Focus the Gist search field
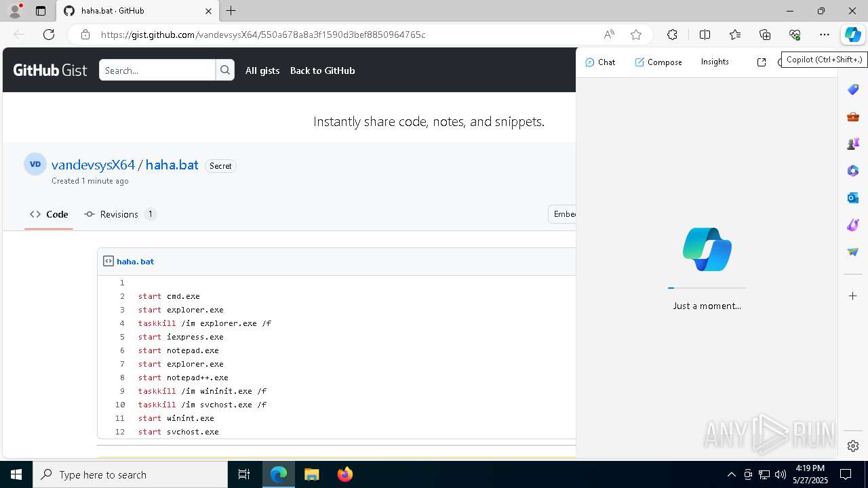This screenshot has width=868, height=488. point(157,70)
